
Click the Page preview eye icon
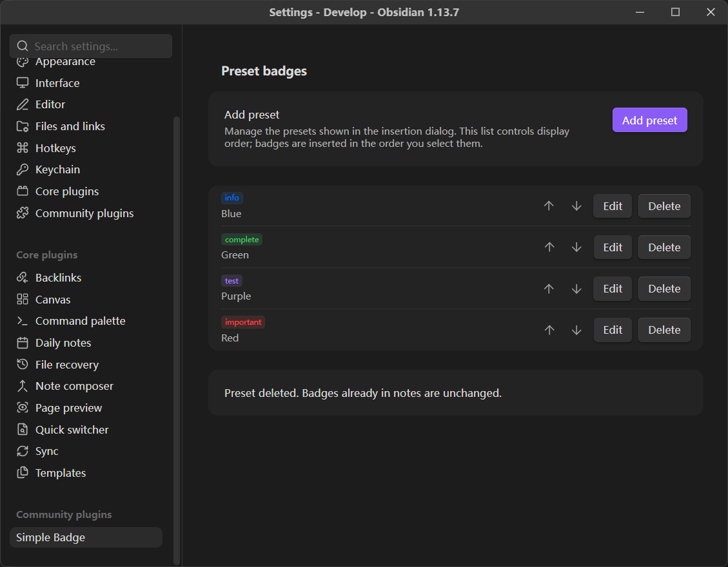23,407
